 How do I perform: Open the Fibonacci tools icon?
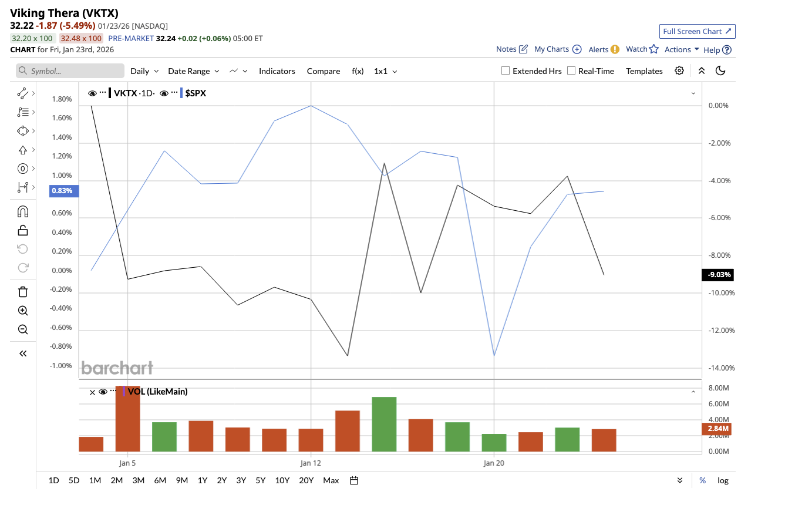pos(23,112)
